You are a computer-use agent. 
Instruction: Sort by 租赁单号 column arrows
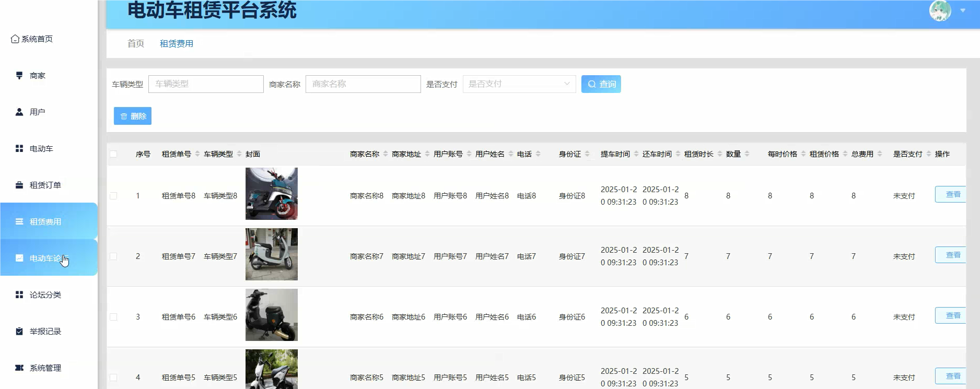tap(197, 154)
